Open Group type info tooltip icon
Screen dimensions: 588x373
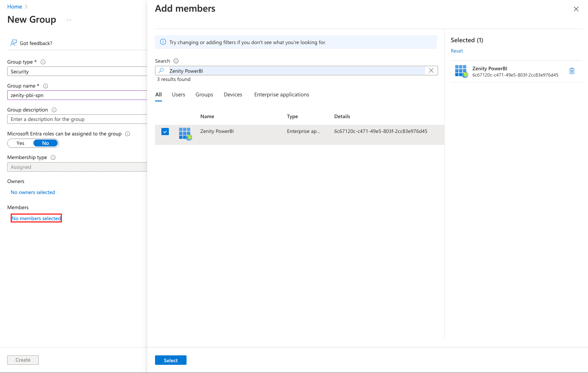tap(43, 62)
